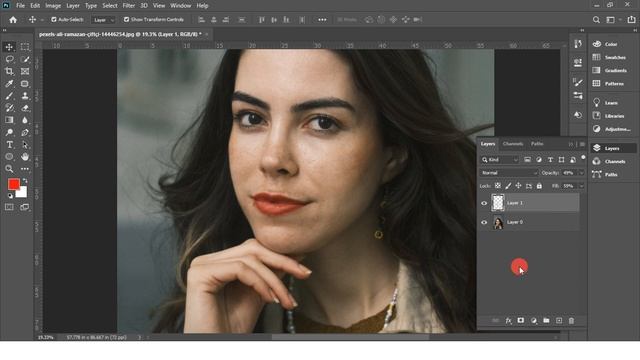Select the Blur tool

pos(25,120)
